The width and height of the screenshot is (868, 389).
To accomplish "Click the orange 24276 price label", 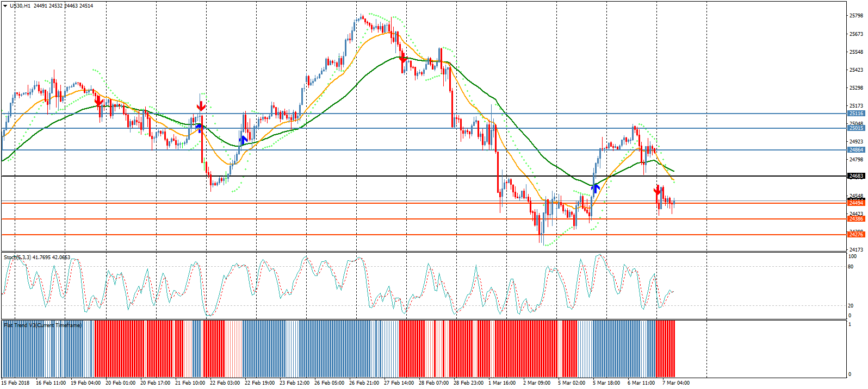I will pos(855,235).
